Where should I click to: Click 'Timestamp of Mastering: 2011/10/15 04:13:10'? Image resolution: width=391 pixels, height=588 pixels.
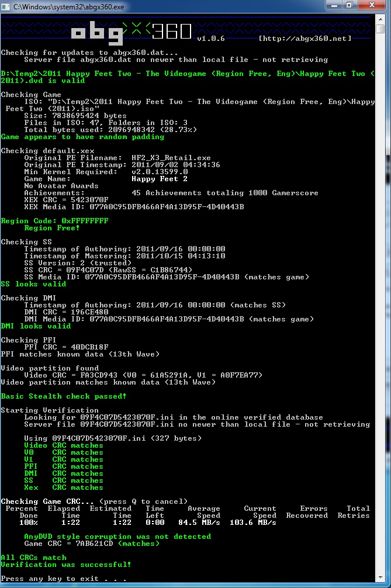(x=124, y=256)
